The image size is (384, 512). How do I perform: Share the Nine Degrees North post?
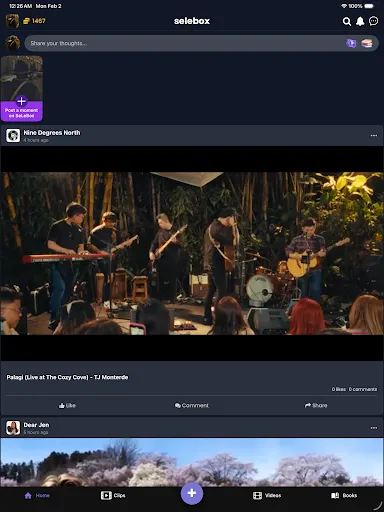316,406
